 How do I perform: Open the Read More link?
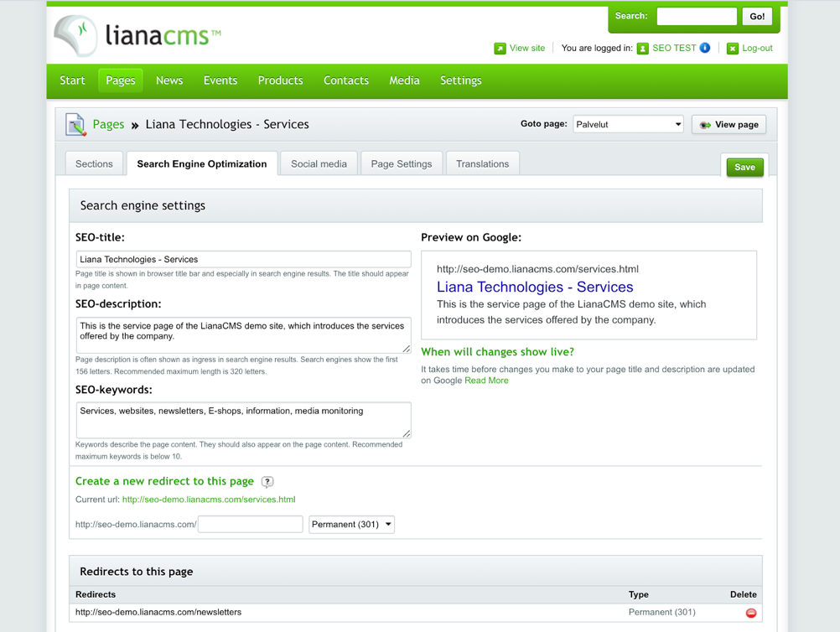[x=486, y=381]
